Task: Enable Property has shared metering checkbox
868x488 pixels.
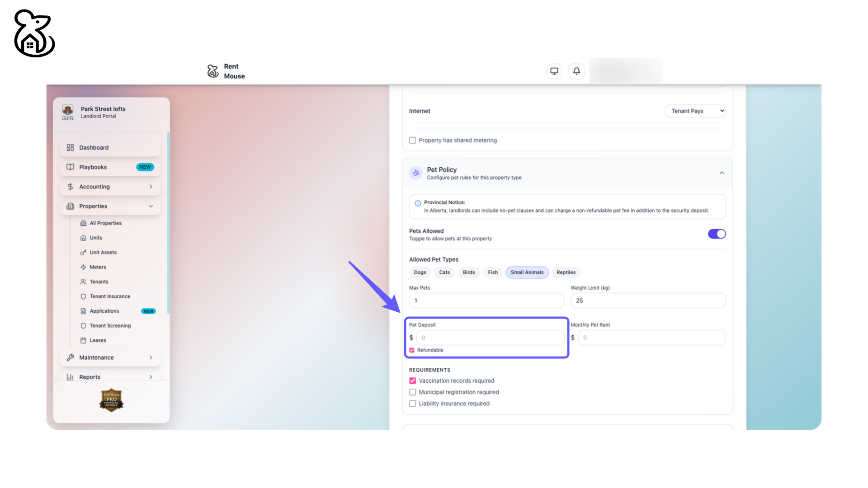Action: 413,141
